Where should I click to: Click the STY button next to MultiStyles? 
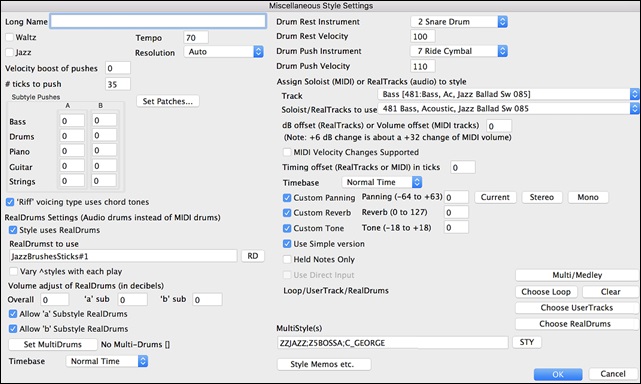point(527,342)
